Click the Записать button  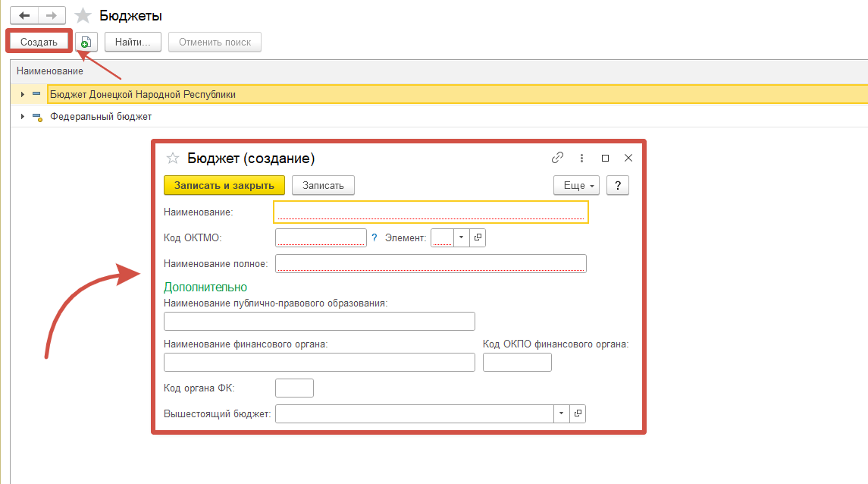click(x=323, y=186)
